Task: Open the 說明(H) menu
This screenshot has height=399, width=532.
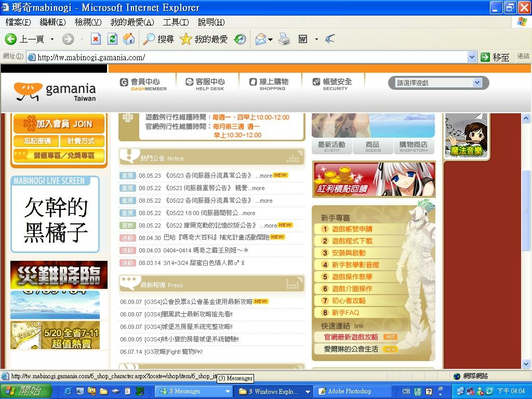Action: tap(211, 22)
